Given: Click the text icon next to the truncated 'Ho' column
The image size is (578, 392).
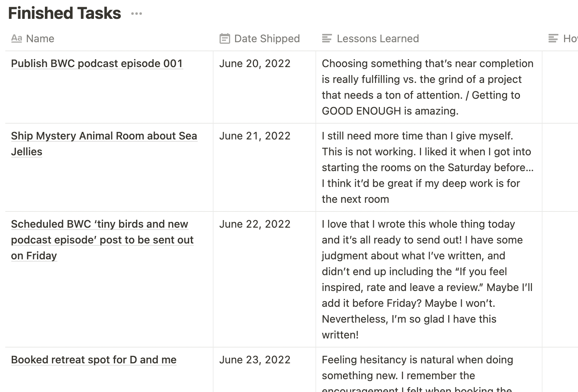Looking at the screenshot, I should 553,38.
